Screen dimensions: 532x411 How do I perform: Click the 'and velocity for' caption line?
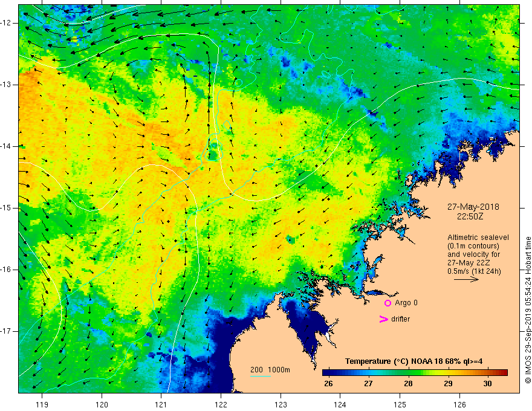473,254
